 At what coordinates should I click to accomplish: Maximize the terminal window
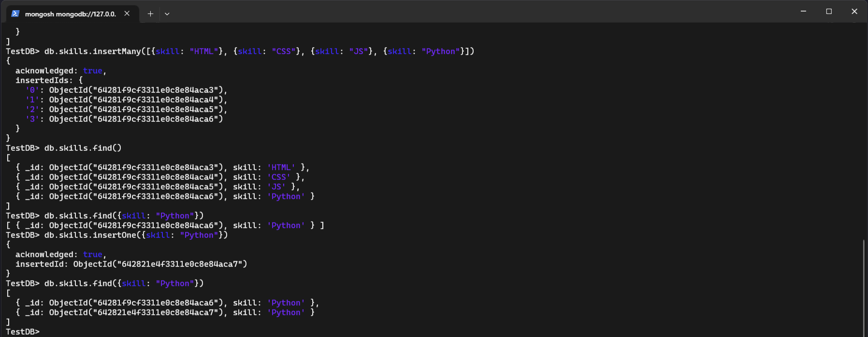tap(829, 11)
